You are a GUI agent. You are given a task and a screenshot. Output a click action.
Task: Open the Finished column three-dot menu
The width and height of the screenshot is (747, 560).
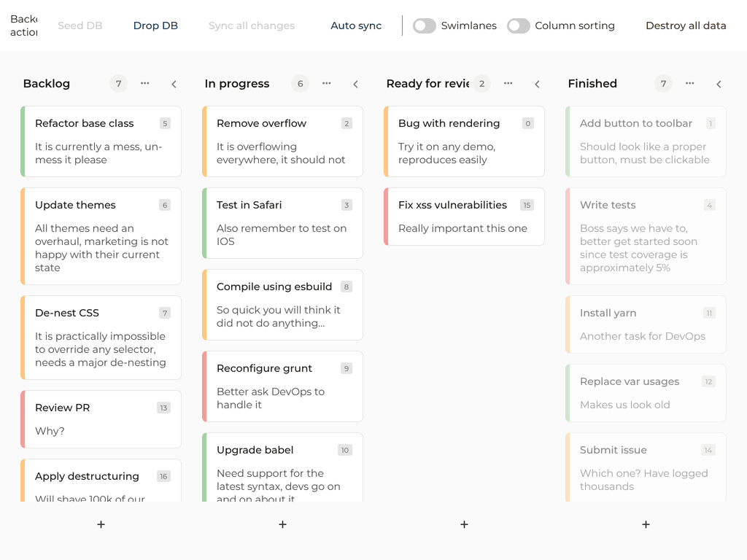coord(690,84)
